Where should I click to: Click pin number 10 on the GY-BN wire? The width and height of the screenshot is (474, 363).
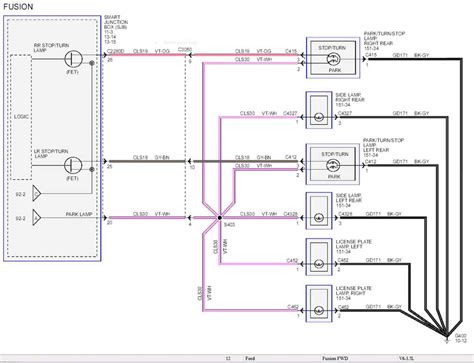[x=192, y=168]
